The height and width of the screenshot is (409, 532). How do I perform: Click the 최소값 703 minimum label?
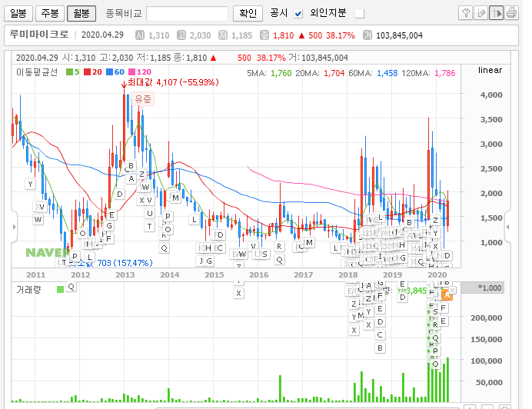click(111, 263)
